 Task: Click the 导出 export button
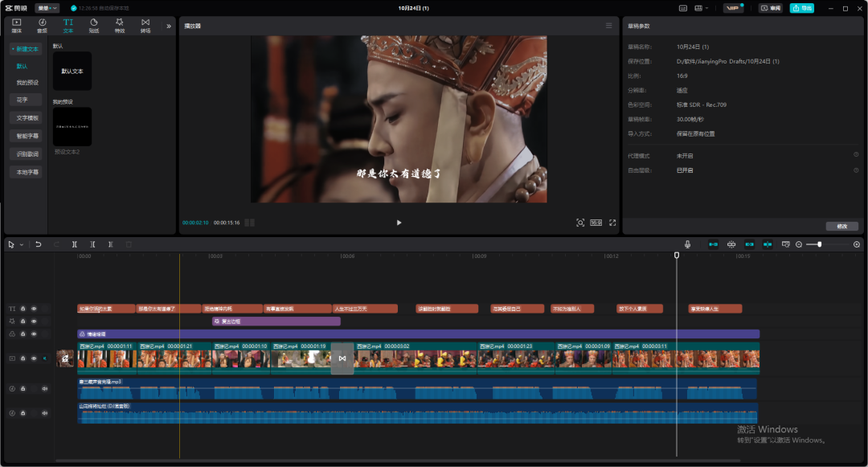(801, 8)
